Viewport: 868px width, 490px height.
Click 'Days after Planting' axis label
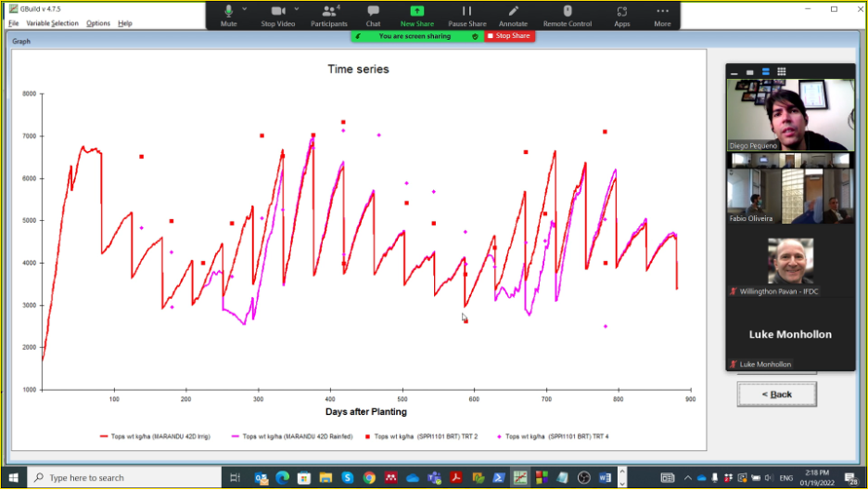pyautogui.click(x=366, y=412)
